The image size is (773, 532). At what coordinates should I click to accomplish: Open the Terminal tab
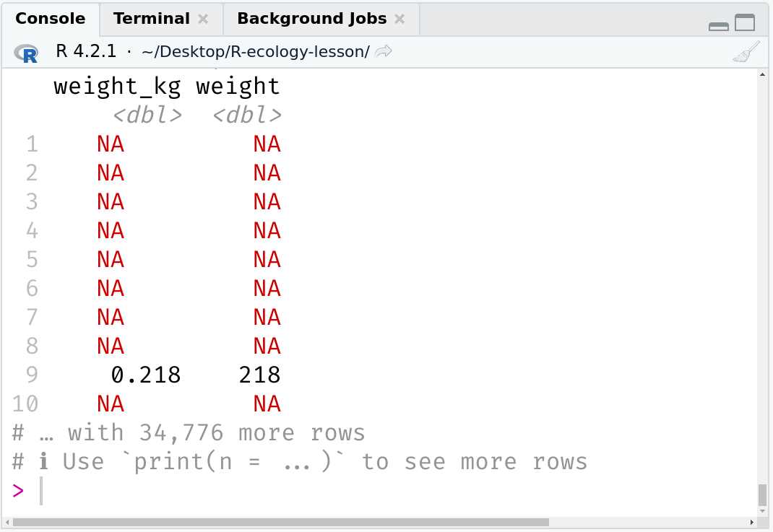[151, 19]
